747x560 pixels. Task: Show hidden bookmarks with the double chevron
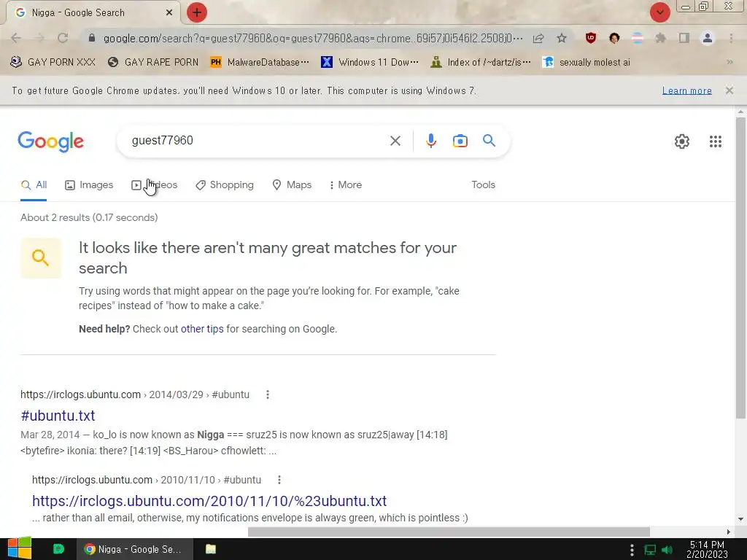(729, 62)
